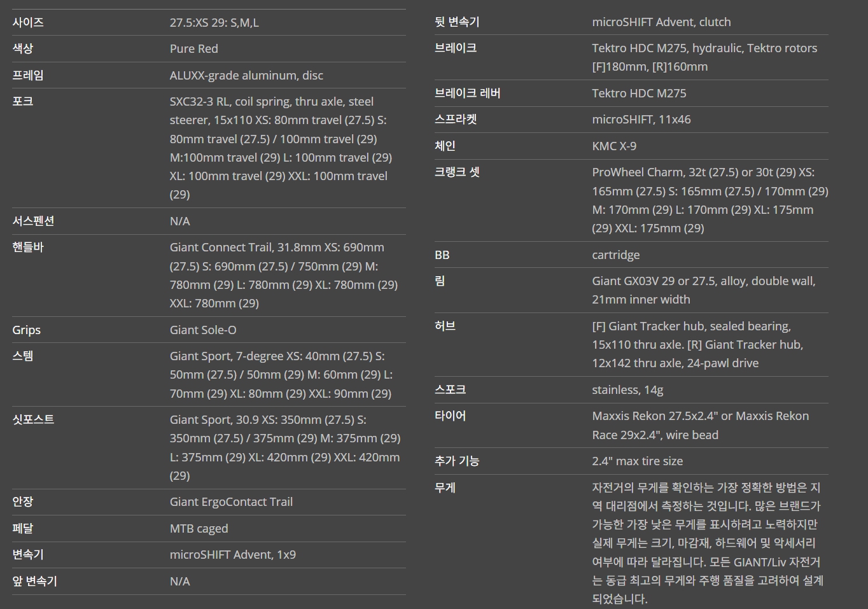The image size is (868, 609).
Task: Click the 싯포스트 row label
Action: pyautogui.click(x=33, y=419)
